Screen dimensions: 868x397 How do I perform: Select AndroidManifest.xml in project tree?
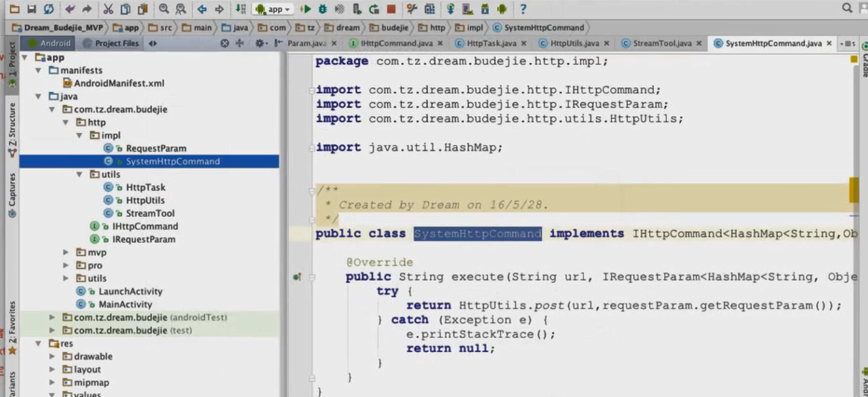113,83
